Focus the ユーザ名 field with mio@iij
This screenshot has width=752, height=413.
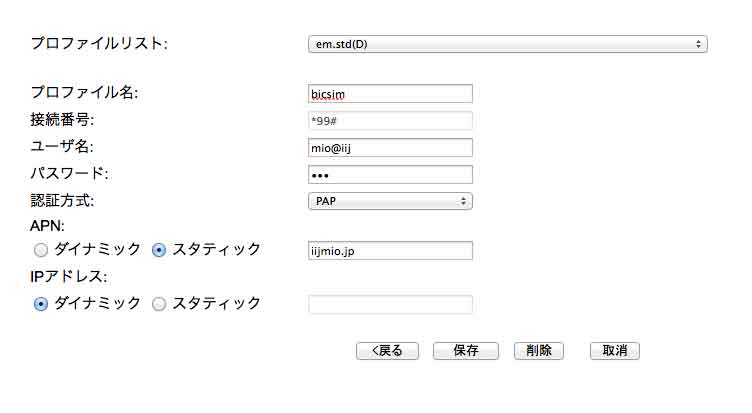390,148
